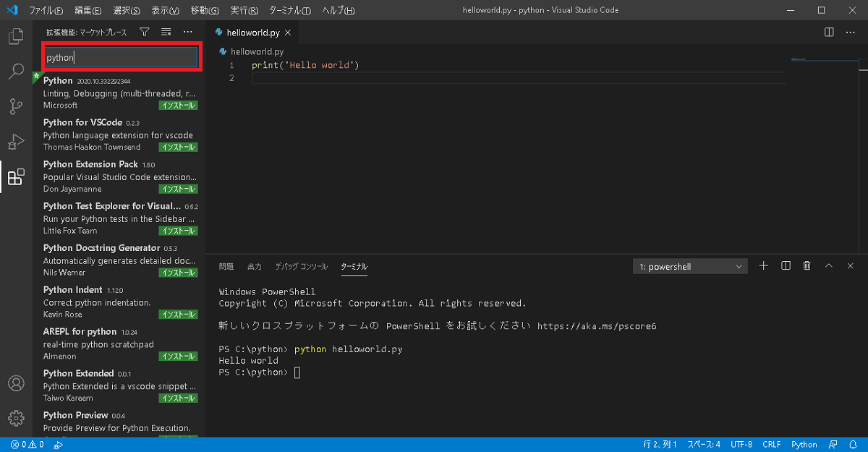Kill the terminal using the trash icon
Image resolution: width=868 pixels, height=452 pixels.
coord(807,265)
